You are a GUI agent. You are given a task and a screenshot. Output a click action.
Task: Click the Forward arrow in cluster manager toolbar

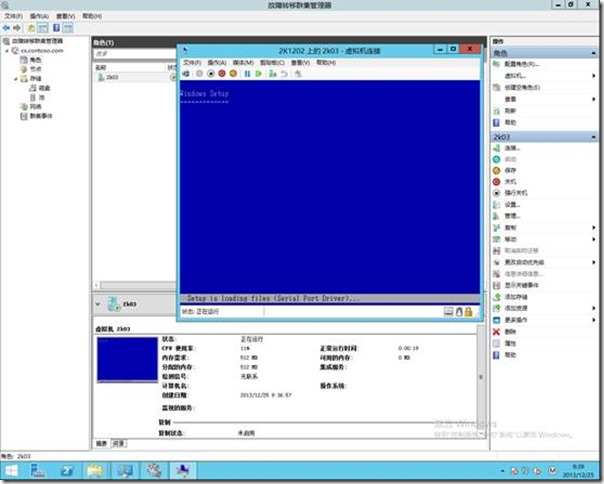click(17, 28)
